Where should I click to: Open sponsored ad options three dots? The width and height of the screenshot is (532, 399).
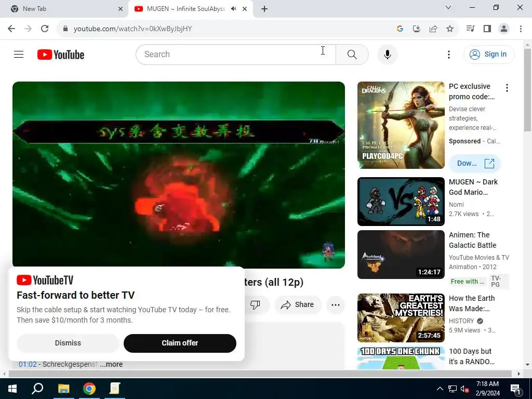507,88
